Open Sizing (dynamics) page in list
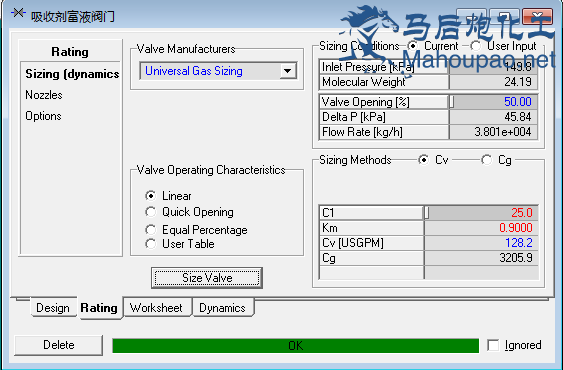Screen dimensions: 563x370 pos(72,74)
